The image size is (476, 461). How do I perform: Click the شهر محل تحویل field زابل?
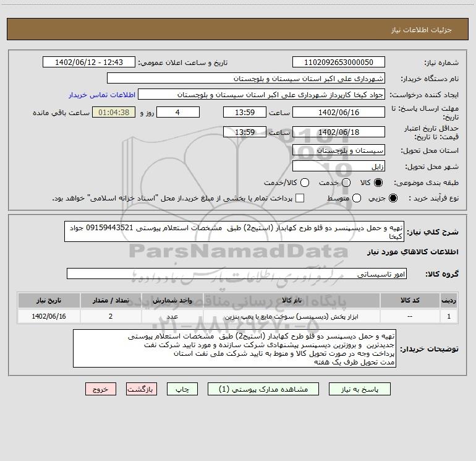click(339, 166)
